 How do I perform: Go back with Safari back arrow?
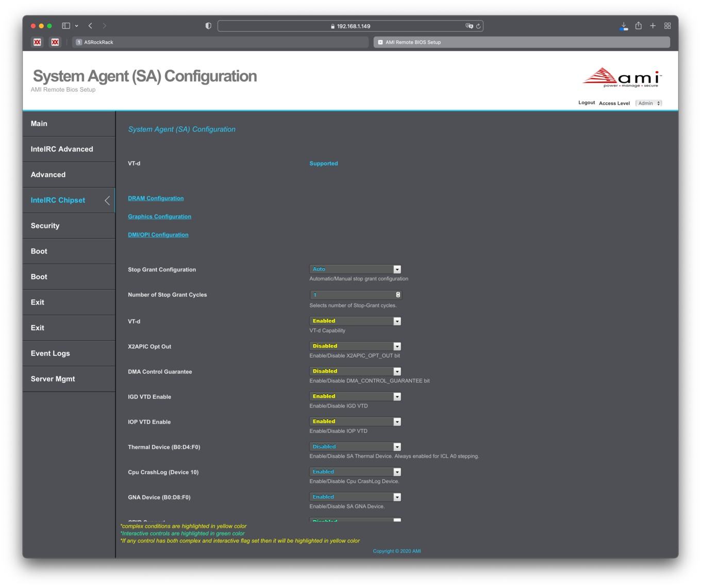tap(90, 26)
